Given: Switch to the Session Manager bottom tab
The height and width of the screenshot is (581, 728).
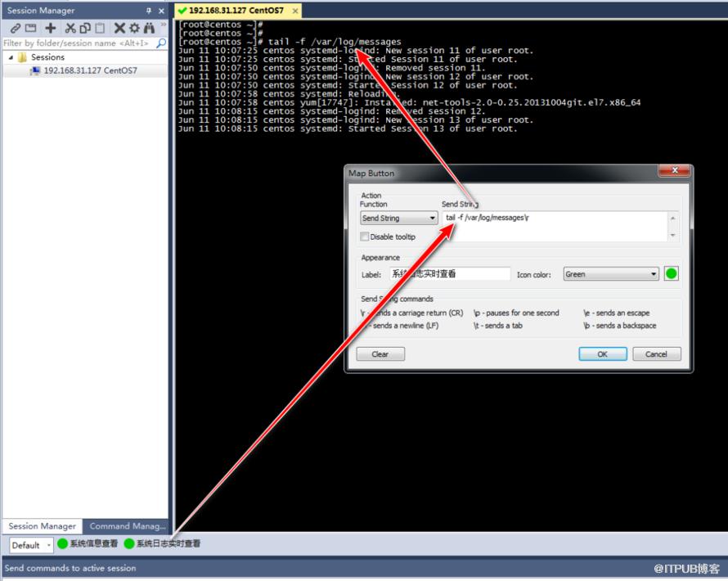Looking at the screenshot, I should point(43,526).
